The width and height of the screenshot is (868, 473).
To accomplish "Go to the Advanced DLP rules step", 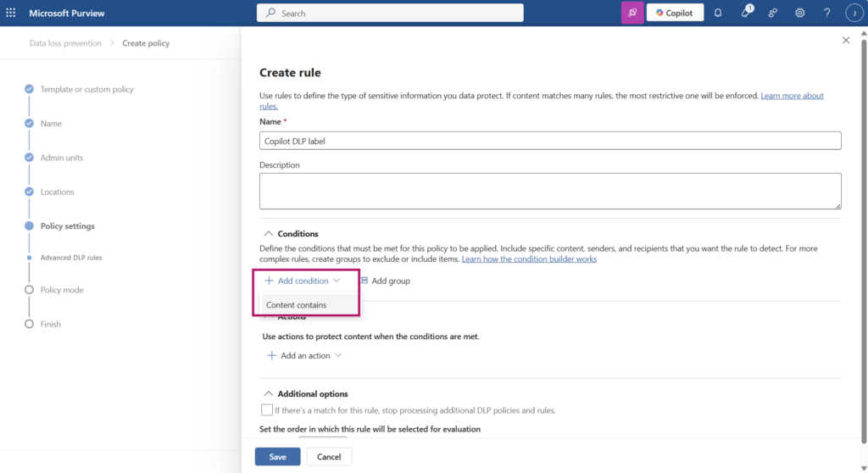I will pos(71,258).
